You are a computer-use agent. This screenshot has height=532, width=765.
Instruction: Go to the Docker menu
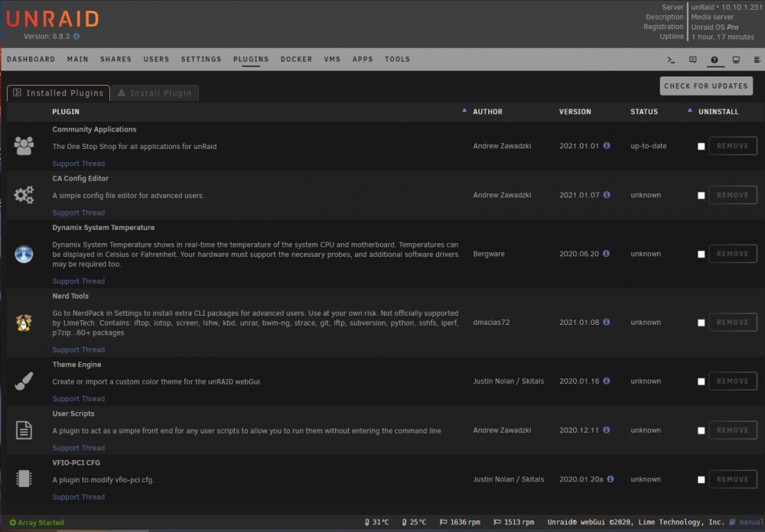point(296,60)
